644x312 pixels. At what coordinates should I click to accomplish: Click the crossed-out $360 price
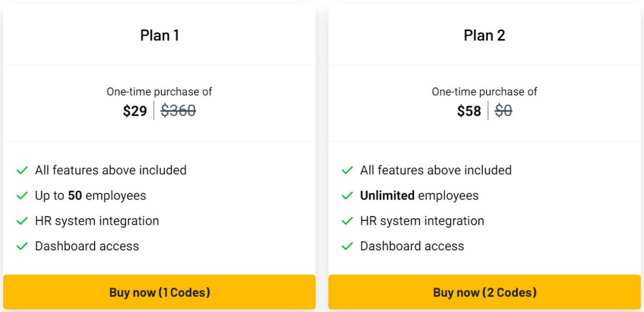179,111
